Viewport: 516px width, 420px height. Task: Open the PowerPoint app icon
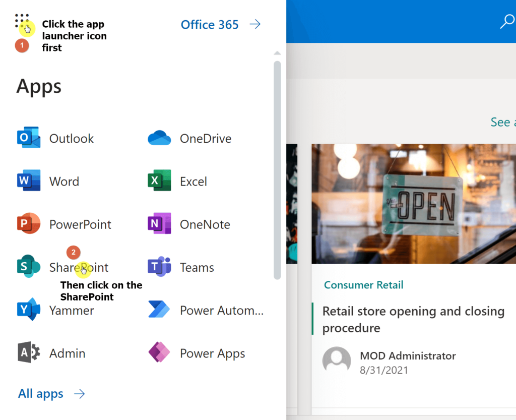(29, 223)
